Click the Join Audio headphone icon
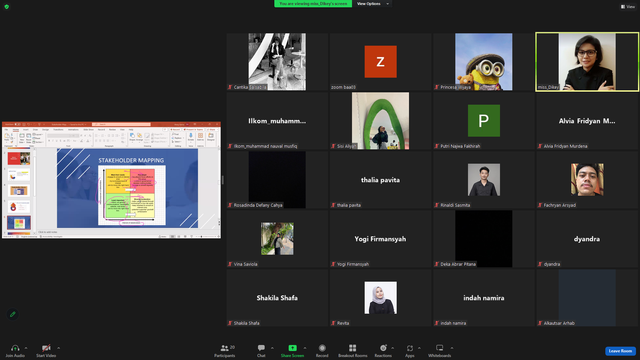Image resolution: width=640 pixels, height=360 pixels. pos(15,348)
